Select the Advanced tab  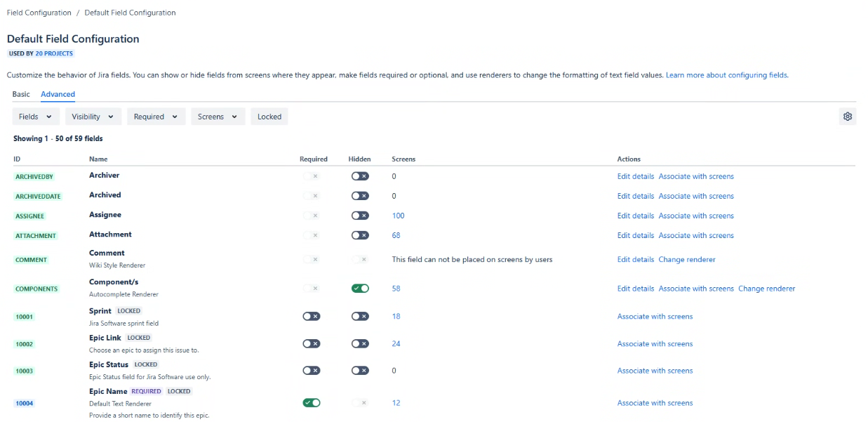(58, 94)
